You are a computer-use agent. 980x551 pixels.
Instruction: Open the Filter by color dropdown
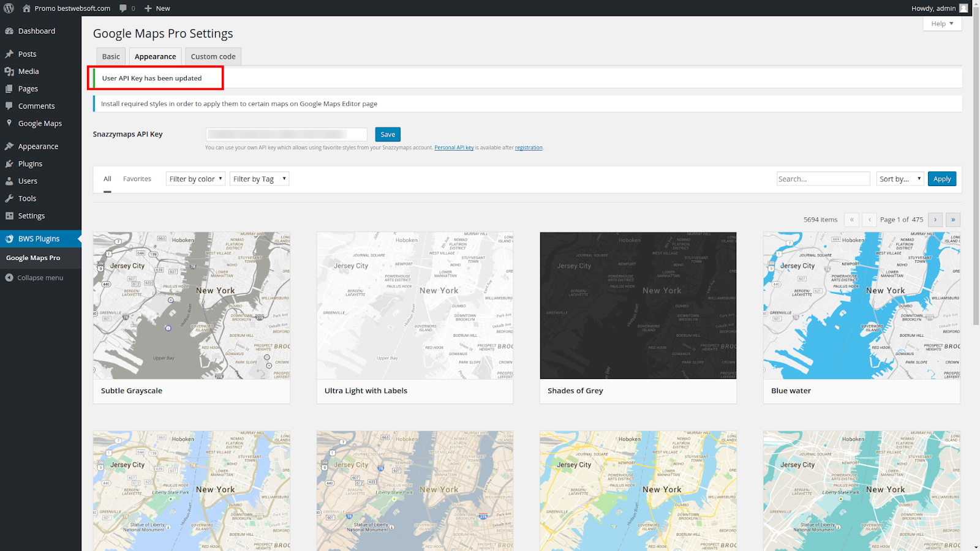[195, 179]
